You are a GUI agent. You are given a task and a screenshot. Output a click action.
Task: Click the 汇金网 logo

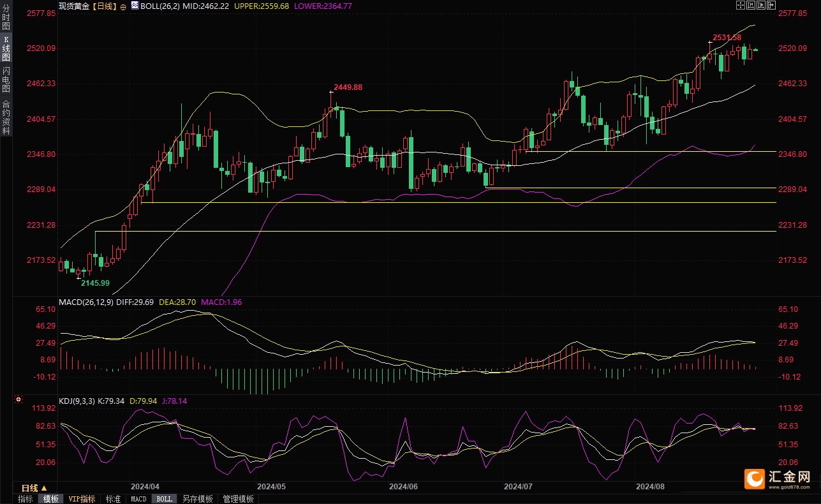coord(777,478)
